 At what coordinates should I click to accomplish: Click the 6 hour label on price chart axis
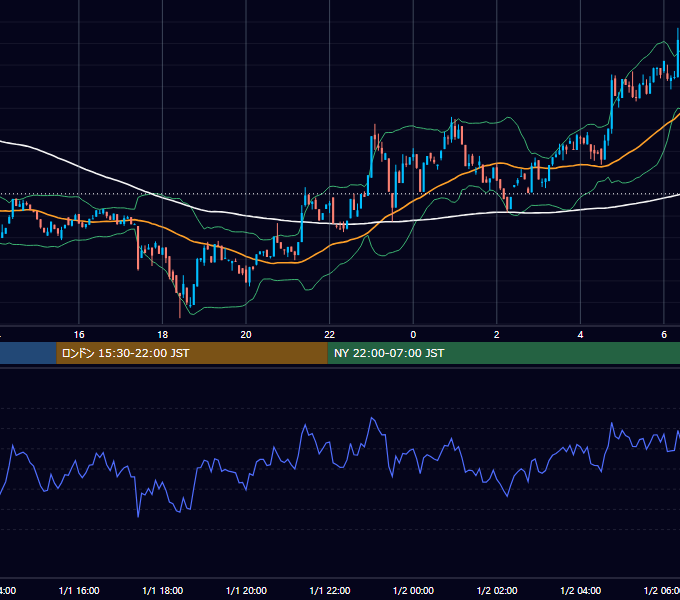pos(664,335)
